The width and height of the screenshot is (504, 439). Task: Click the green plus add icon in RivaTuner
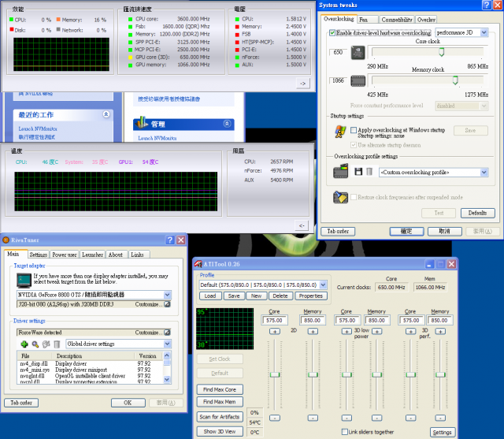point(24,344)
